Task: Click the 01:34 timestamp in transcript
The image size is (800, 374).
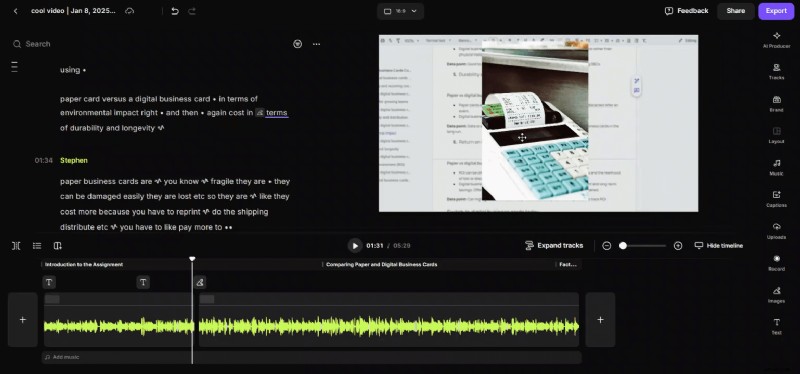Action: pyautogui.click(x=44, y=160)
